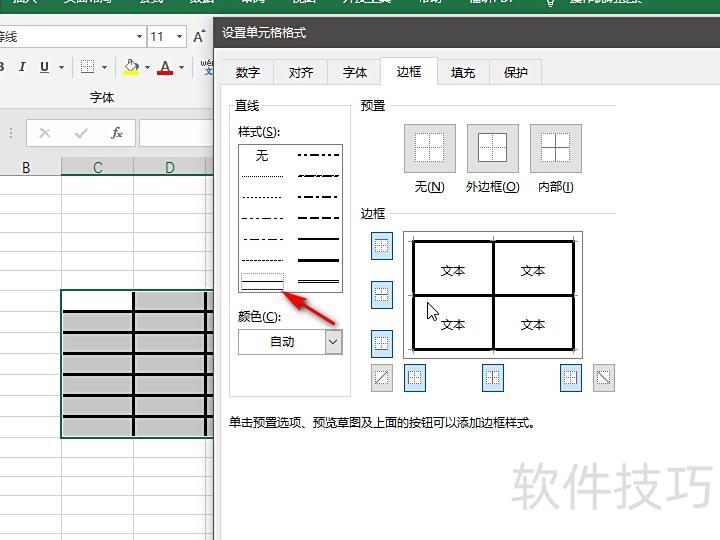Open the fill color dropdown arrow
This screenshot has width=720, height=540.
(x=147, y=68)
